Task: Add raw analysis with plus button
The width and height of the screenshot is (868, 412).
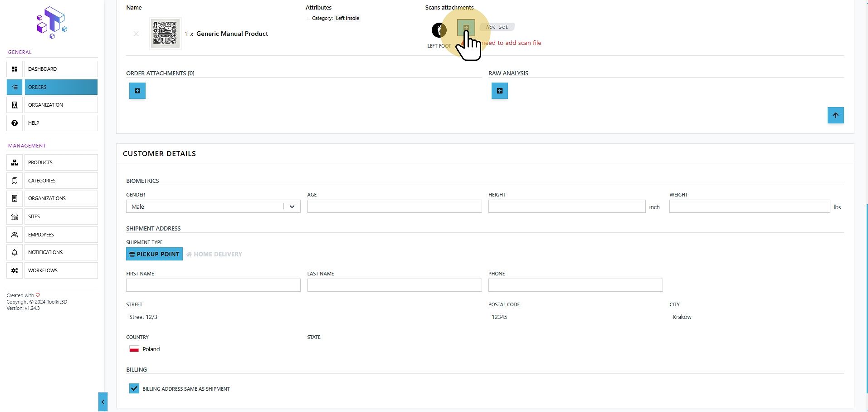Action: (500, 91)
